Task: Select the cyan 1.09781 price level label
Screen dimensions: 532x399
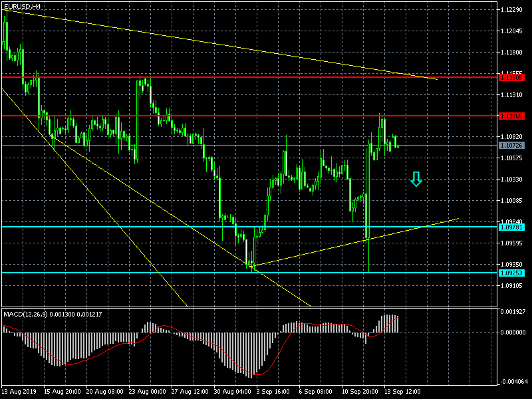Action: (x=511, y=227)
